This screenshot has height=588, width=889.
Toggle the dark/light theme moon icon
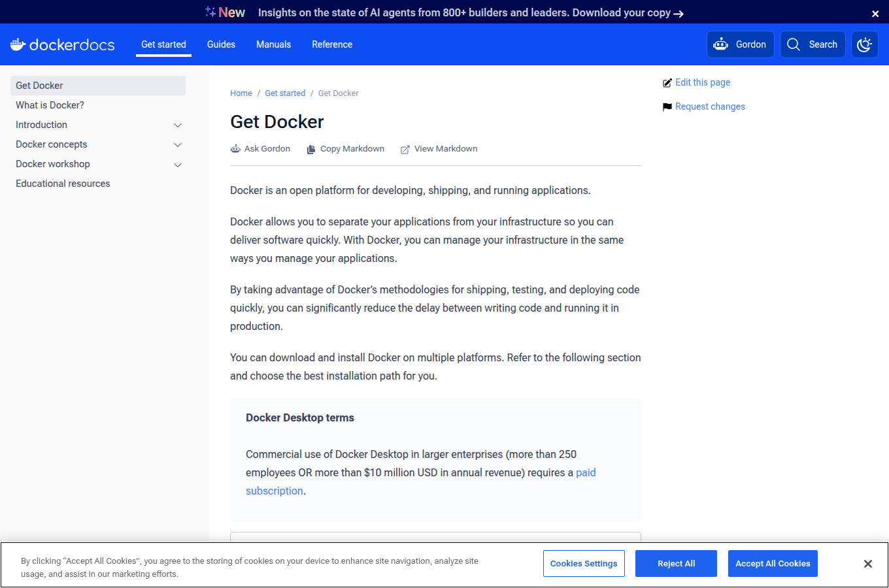tap(865, 44)
